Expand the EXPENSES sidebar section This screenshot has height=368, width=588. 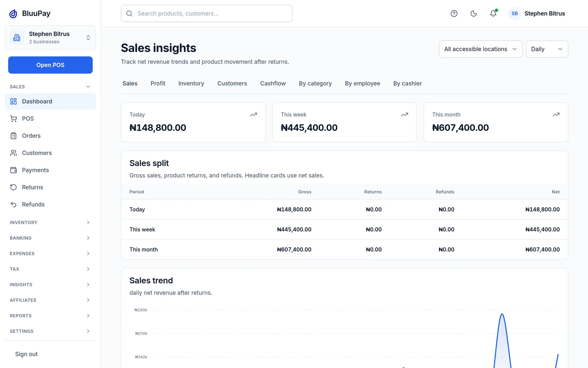[50, 254]
